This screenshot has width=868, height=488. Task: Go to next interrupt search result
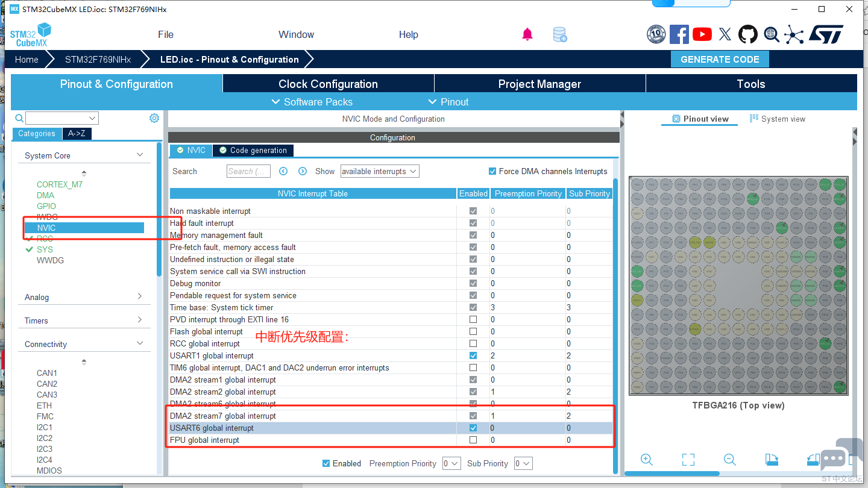click(x=303, y=171)
